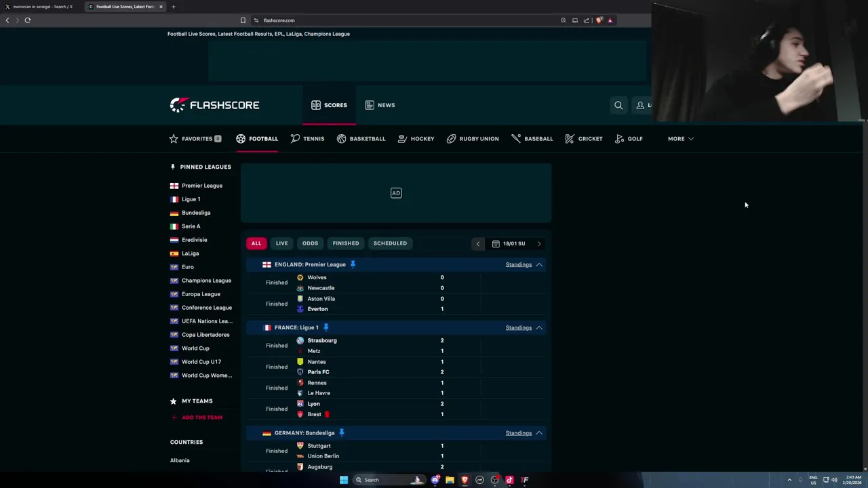Unpin the England Premier League pin icon
This screenshot has width=868, height=488.
click(353, 264)
